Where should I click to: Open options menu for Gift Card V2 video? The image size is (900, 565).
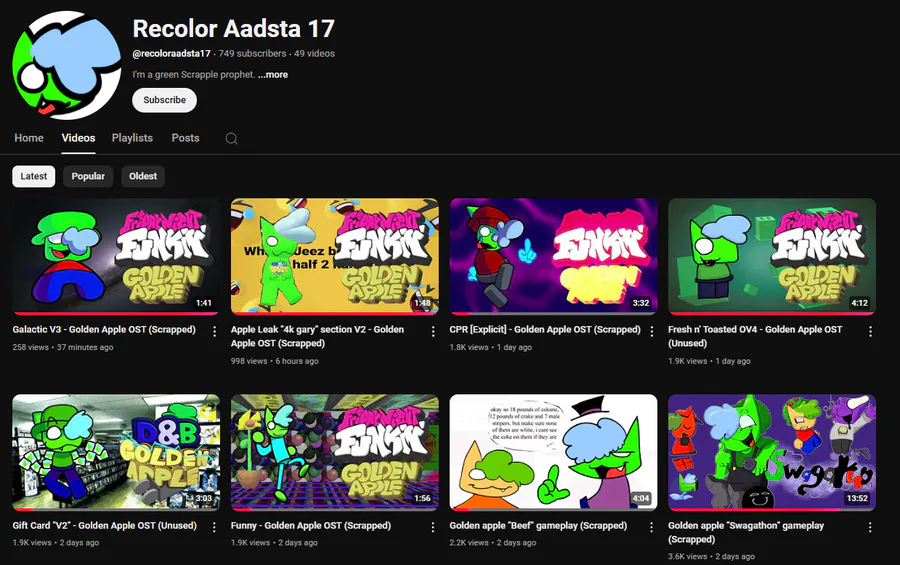point(214,527)
